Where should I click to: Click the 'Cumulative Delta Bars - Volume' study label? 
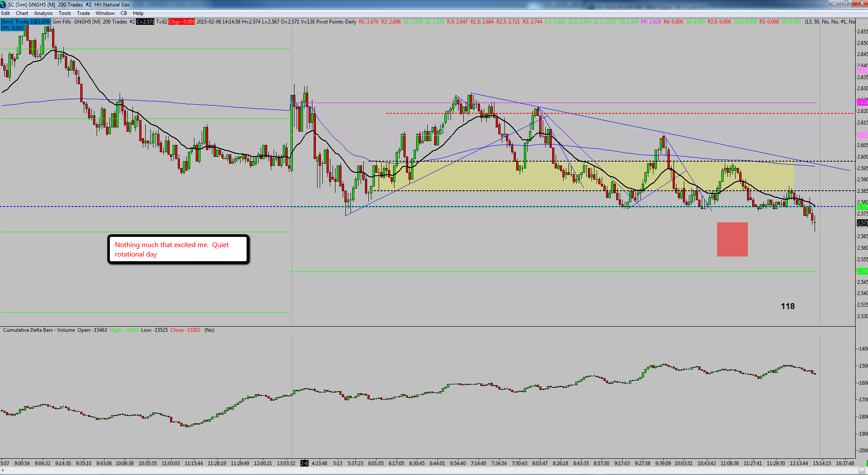39,330
